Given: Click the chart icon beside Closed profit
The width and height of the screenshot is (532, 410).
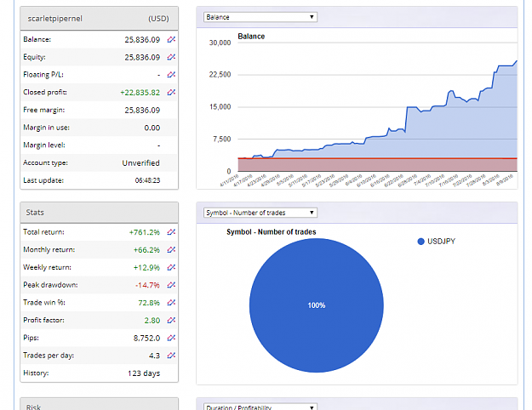Looking at the screenshot, I should coord(171,92).
